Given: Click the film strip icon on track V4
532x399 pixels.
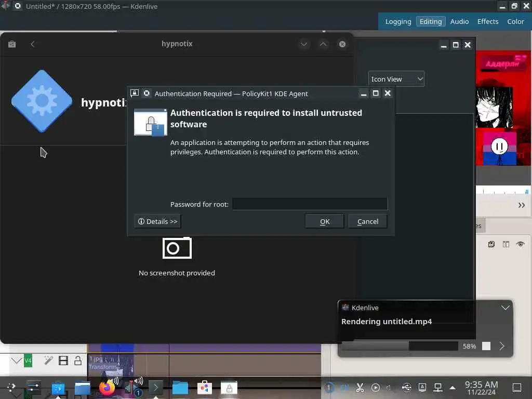Looking at the screenshot, I should [x=63, y=361].
